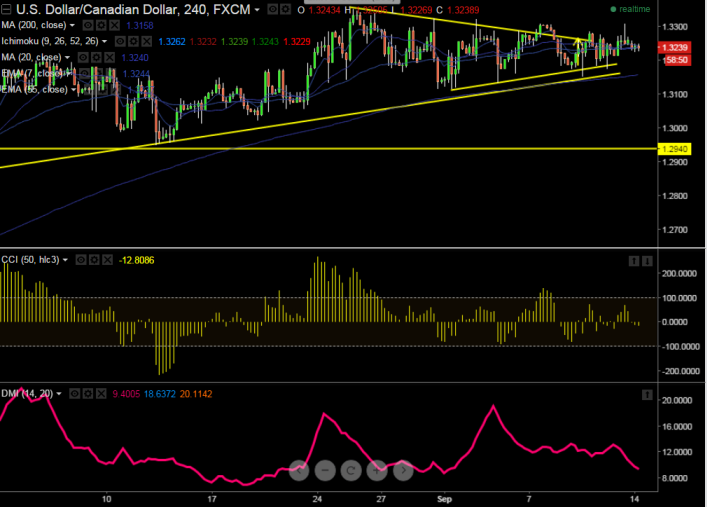Open Ichimoku indicator settings gear
The image size is (707, 507).
pos(133,41)
